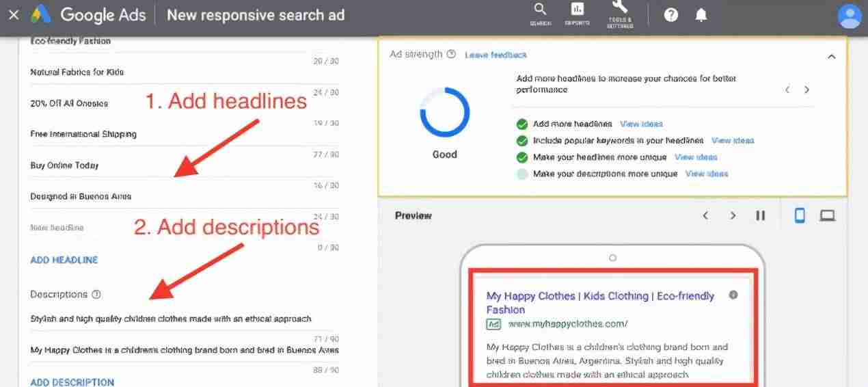Click the Ad strength label

pyautogui.click(x=416, y=54)
